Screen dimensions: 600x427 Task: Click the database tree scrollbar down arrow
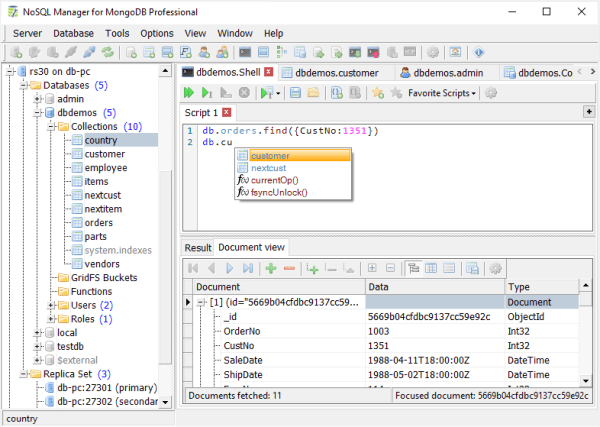165,402
